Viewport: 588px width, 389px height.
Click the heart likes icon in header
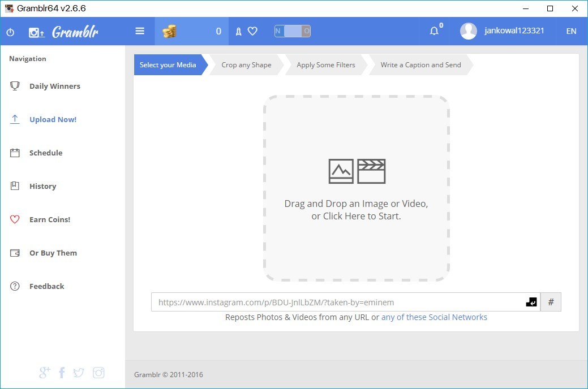pyautogui.click(x=253, y=31)
